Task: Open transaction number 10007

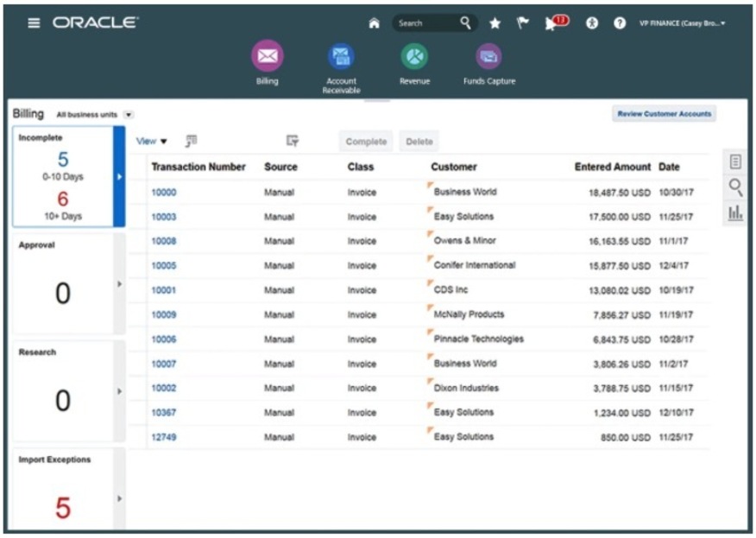Action: [164, 364]
